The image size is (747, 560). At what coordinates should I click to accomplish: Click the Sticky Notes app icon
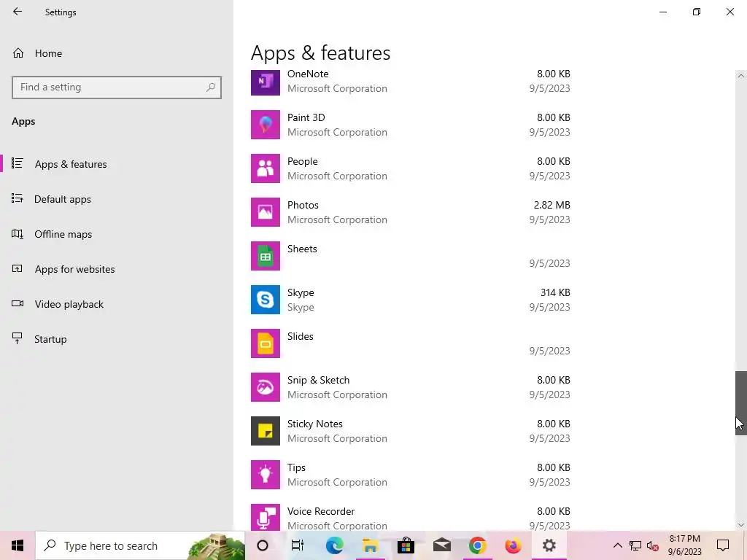point(266,432)
